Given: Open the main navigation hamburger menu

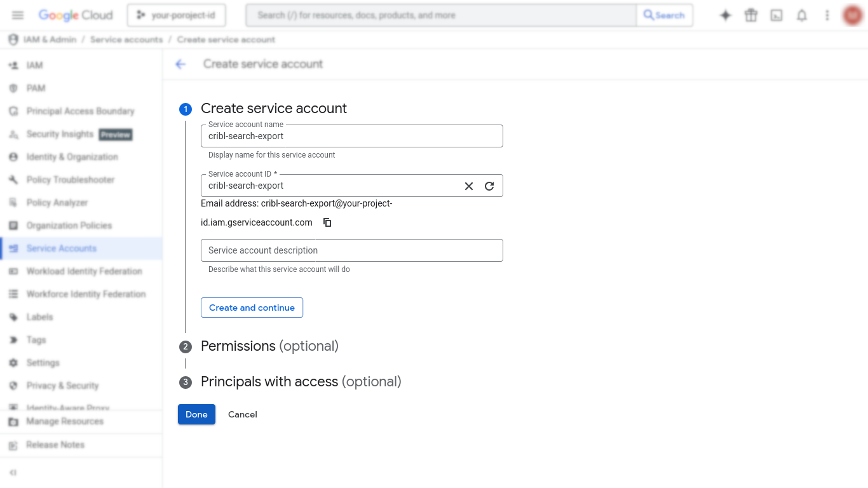Looking at the screenshot, I should [x=17, y=15].
